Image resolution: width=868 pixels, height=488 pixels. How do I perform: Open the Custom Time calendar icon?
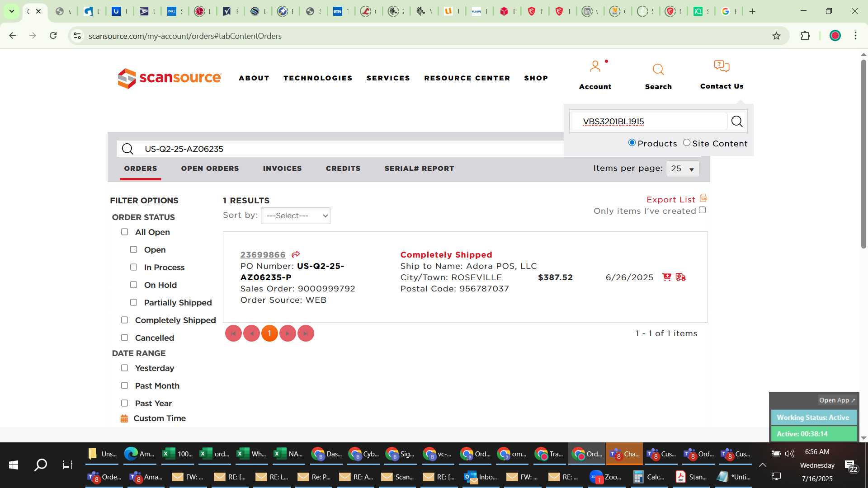point(124,418)
